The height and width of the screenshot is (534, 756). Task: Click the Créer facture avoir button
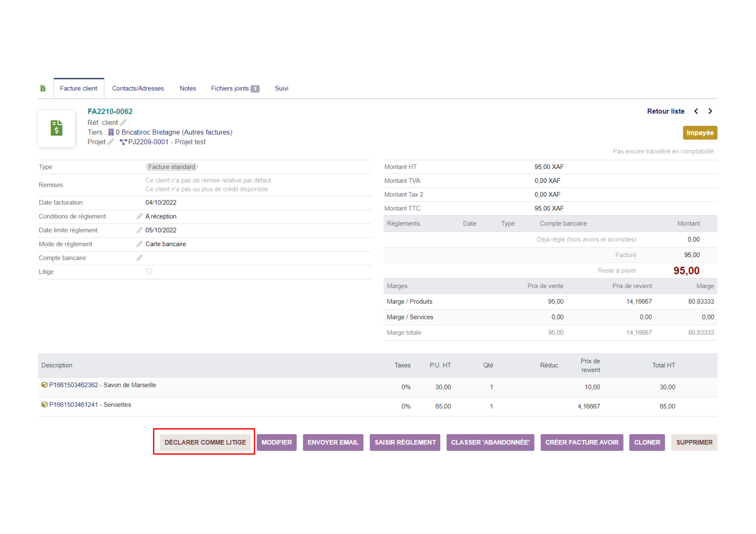point(582,442)
